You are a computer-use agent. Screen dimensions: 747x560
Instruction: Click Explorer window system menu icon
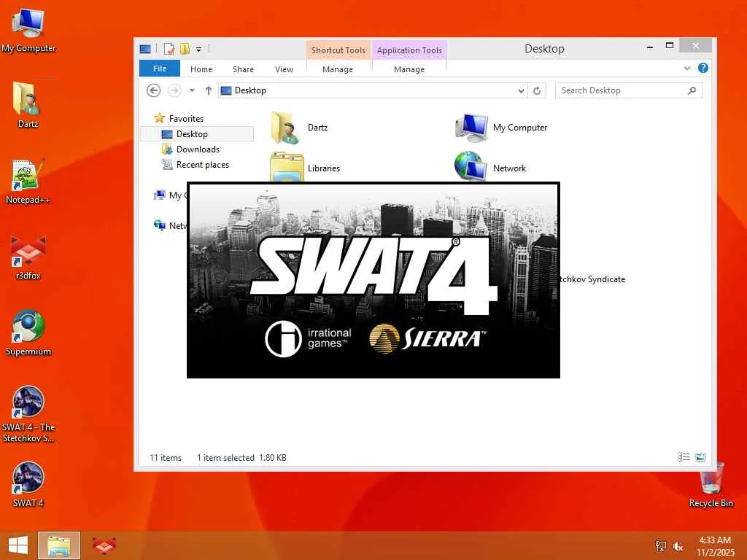(x=145, y=49)
